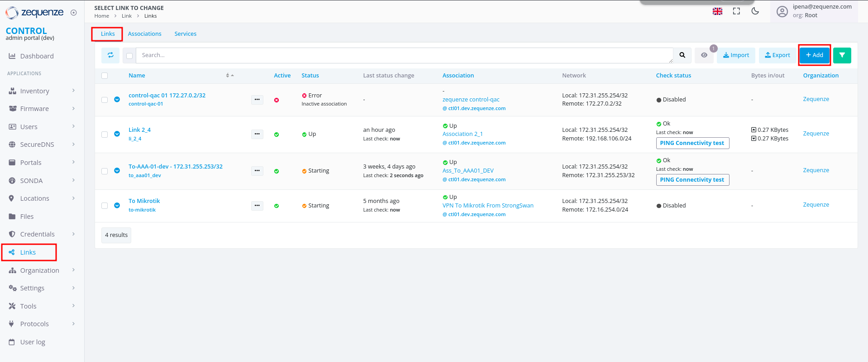
Task: Toggle fullscreen mode icon
Action: [736, 11]
